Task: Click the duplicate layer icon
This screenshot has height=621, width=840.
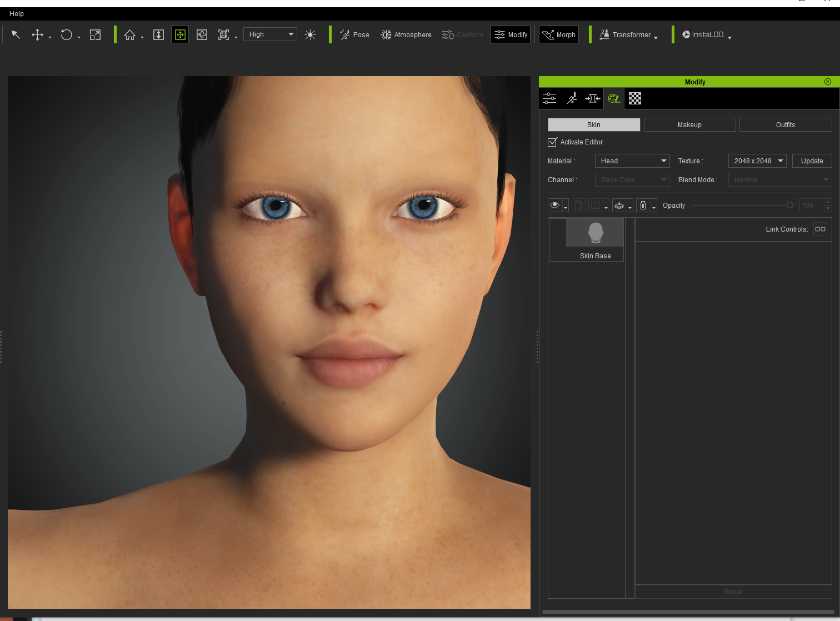Action: [x=578, y=206]
